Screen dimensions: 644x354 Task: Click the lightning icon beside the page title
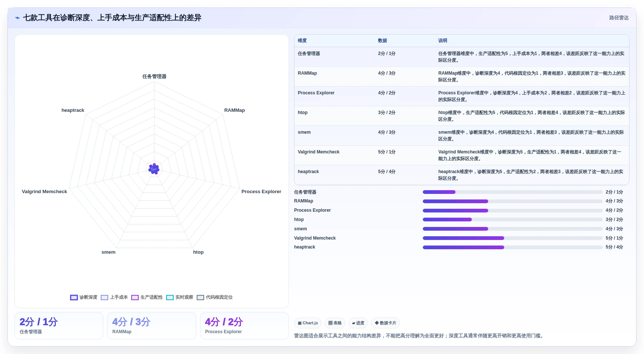pos(17,18)
